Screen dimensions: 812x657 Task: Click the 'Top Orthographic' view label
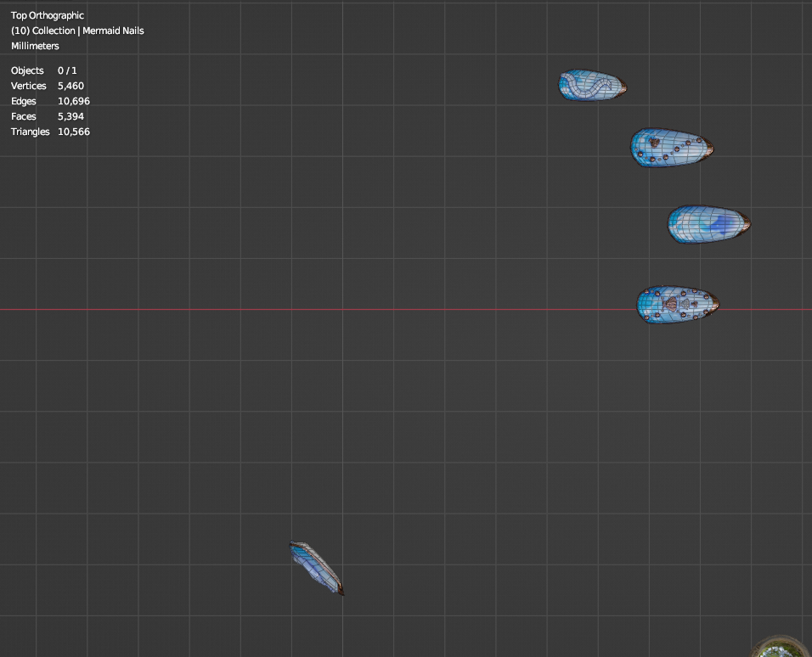48,15
